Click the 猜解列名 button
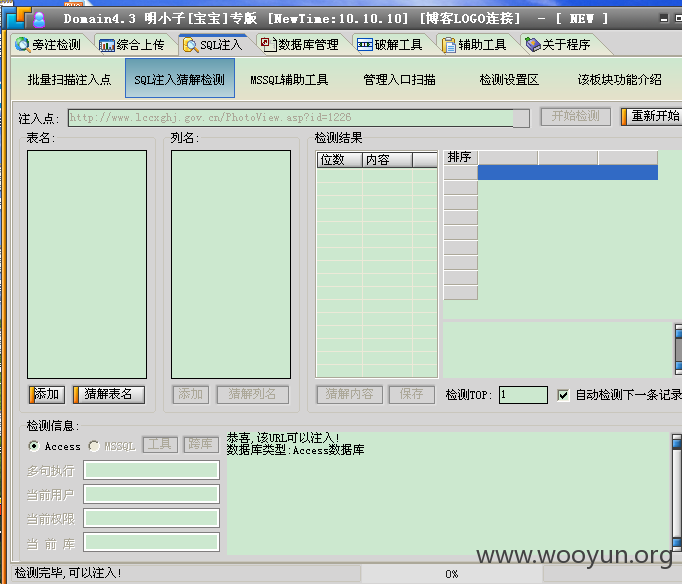The image size is (682, 584). tap(253, 394)
